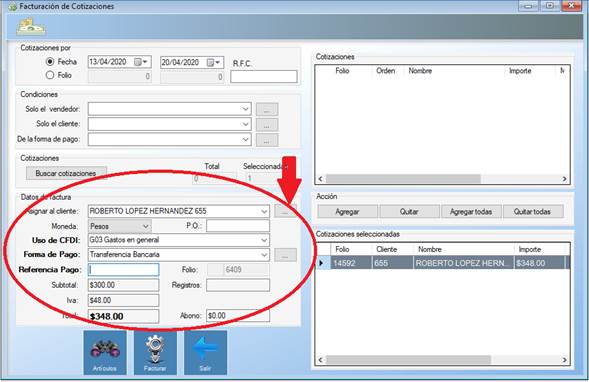The image size is (589, 382).
Task: Click into the R.F.C. input field
Action: [x=264, y=77]
